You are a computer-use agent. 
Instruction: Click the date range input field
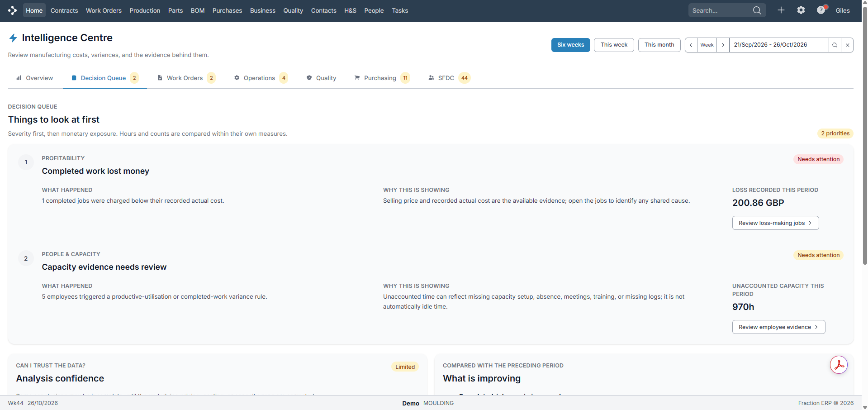pos(779,45)
